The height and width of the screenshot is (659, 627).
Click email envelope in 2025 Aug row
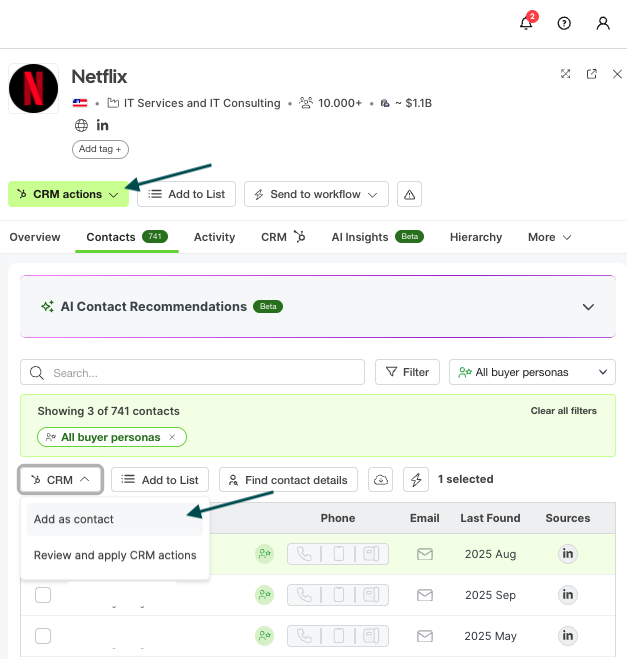(x=425, y=554)
